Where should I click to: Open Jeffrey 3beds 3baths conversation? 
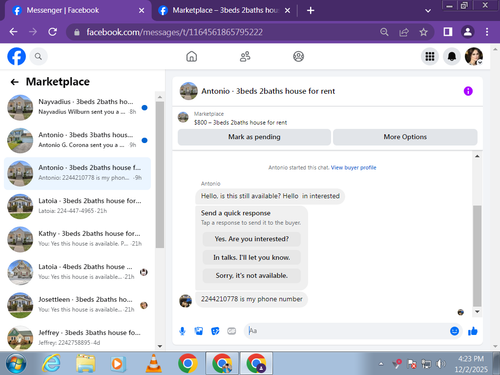point(77,338)
